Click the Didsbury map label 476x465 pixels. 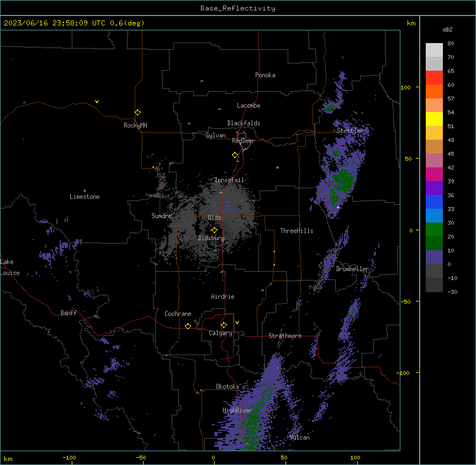coord(211,238)
